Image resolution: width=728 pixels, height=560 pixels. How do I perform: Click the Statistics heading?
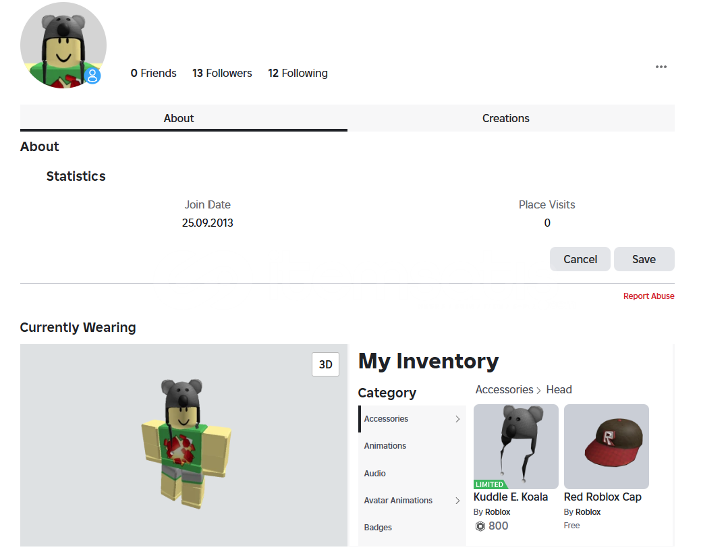point(76,176)
